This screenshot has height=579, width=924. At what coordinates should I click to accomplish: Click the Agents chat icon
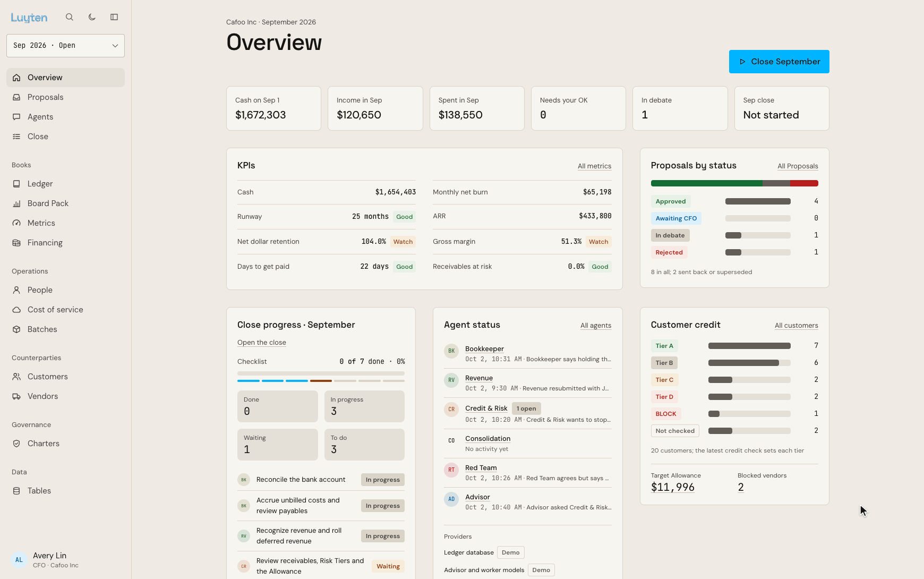click(x=16, y=117)
